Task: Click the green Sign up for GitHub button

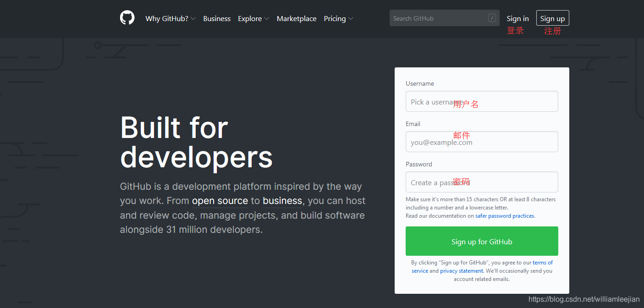Action: [x=482, y=241]
